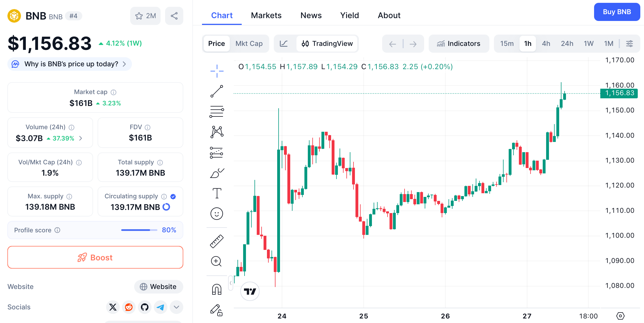Open the Yield tab

(x=349, y=15)
